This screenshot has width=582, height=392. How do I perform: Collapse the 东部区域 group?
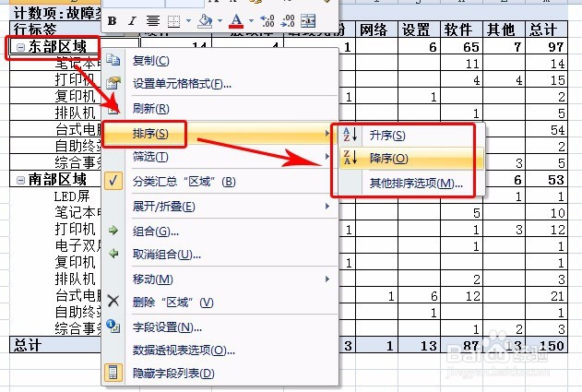pyautogui.click(x=21, y=47)
